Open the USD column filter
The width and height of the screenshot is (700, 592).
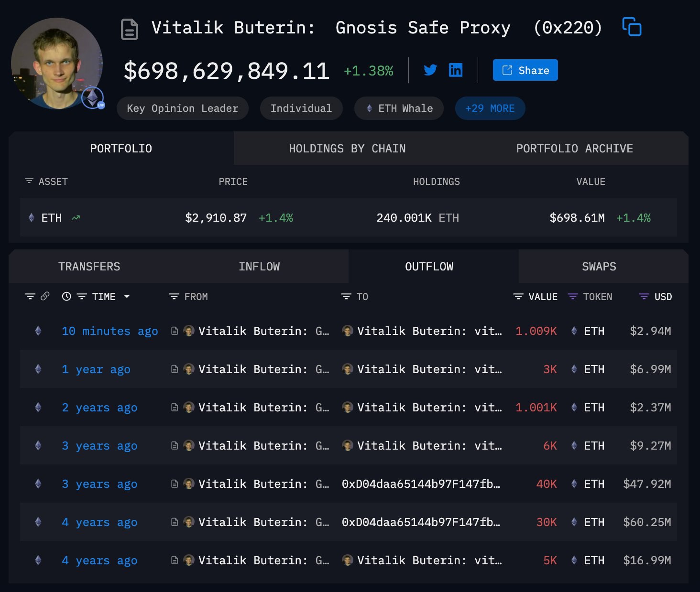pos(644,297)
